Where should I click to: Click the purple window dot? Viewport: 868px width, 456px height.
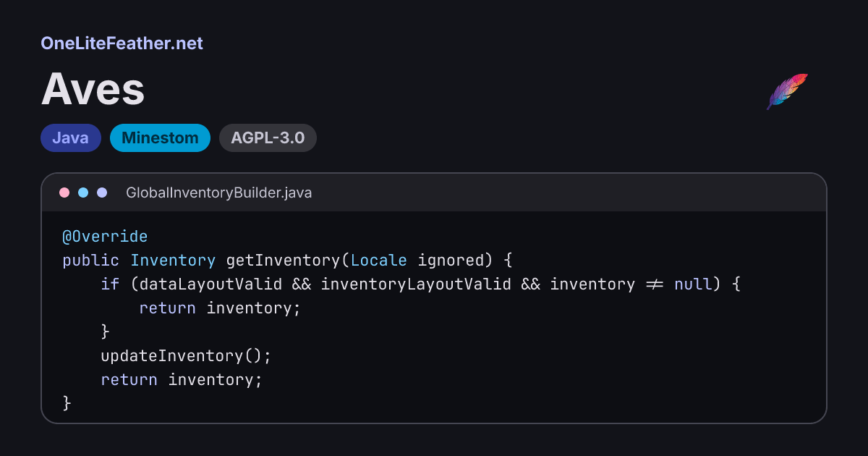(x=102, y=193)
